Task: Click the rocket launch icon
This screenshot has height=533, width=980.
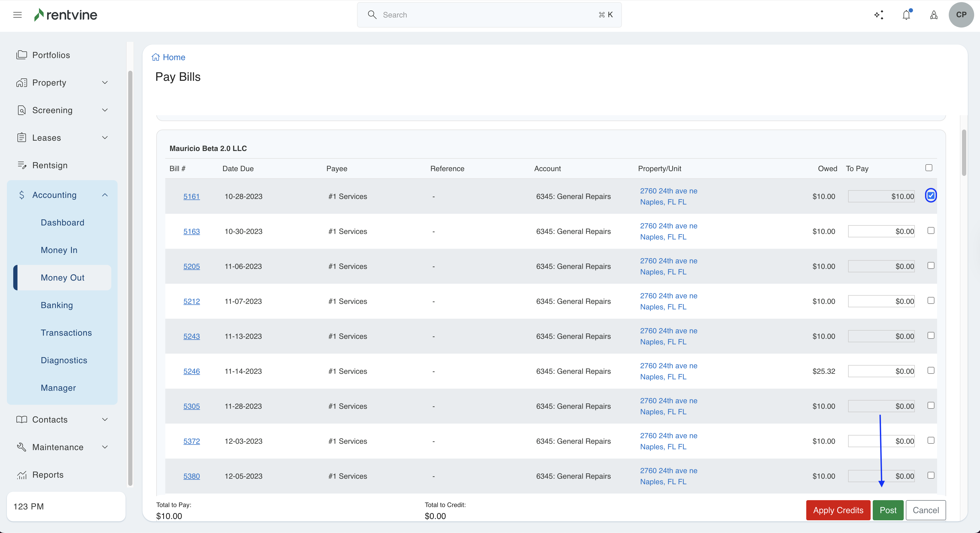Action: (x=934, y=15)
